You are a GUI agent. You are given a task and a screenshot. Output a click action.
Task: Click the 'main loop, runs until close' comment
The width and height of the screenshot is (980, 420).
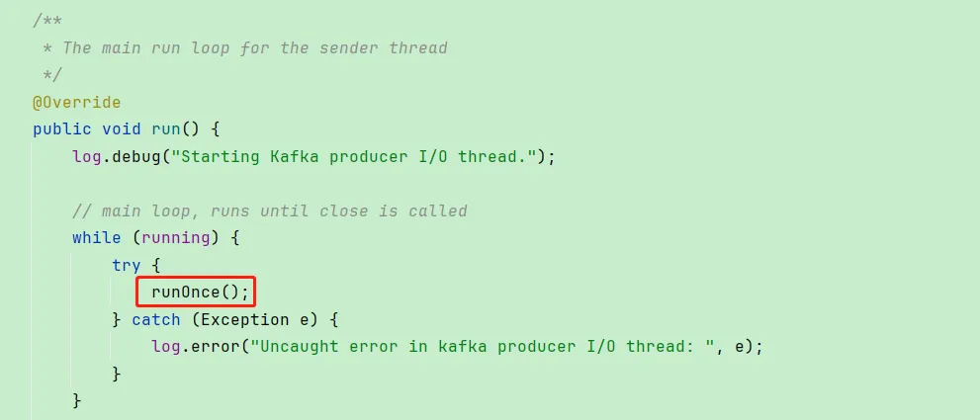click(x=269, y=210)
